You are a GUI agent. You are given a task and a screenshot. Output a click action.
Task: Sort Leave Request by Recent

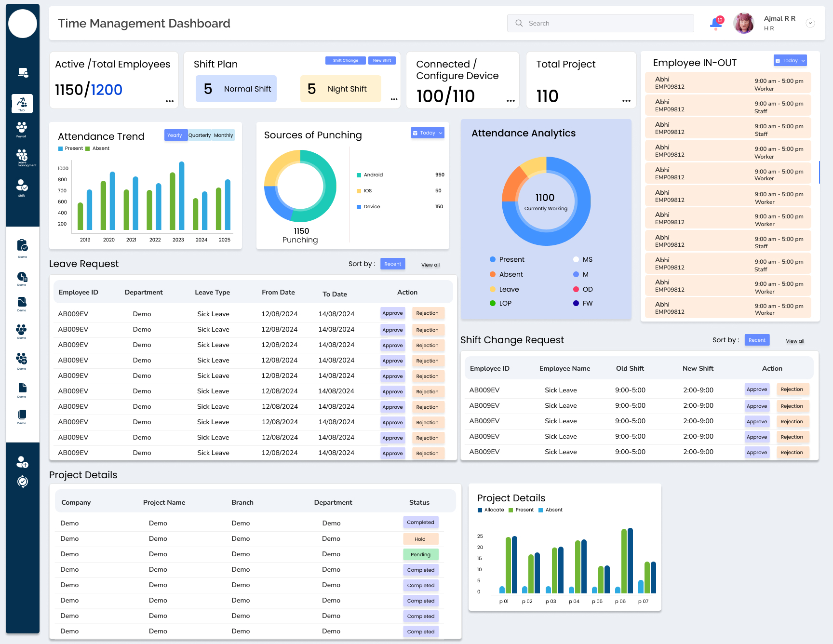coord(393,264)
